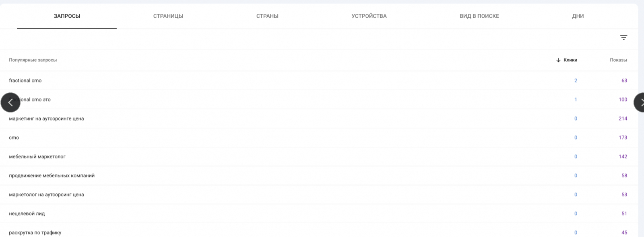Sort by Клики column header
The width and height of the screenshot is (644, 237).
(570, 60)
